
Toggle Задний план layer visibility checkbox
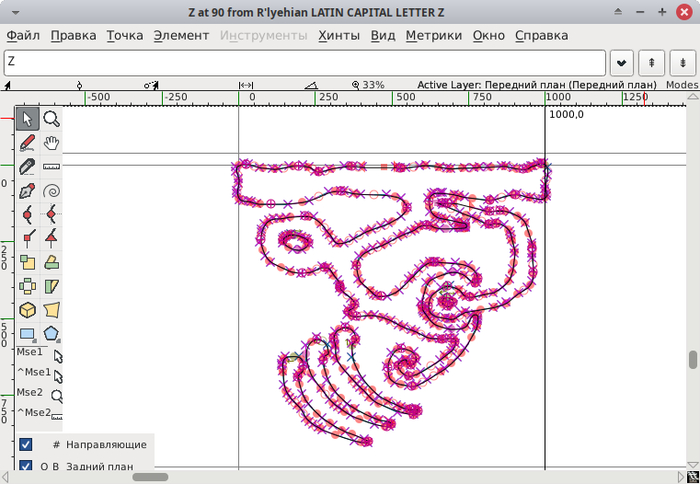26,466
